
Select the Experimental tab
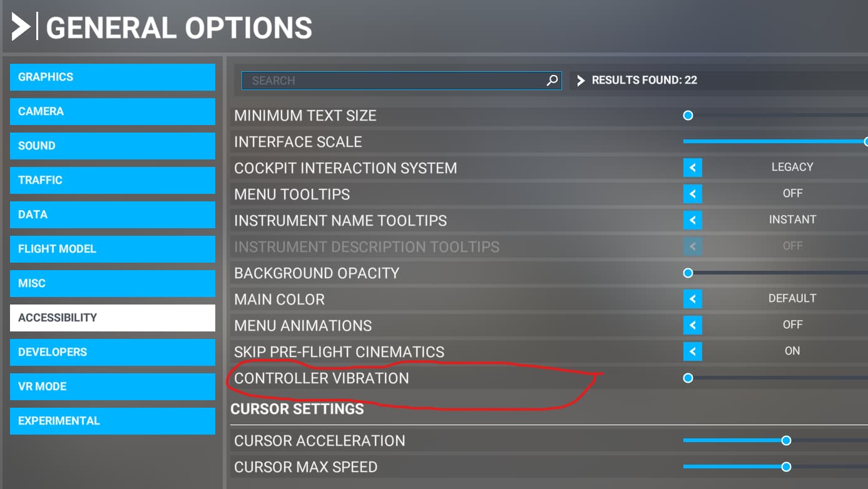click(113, 421)
